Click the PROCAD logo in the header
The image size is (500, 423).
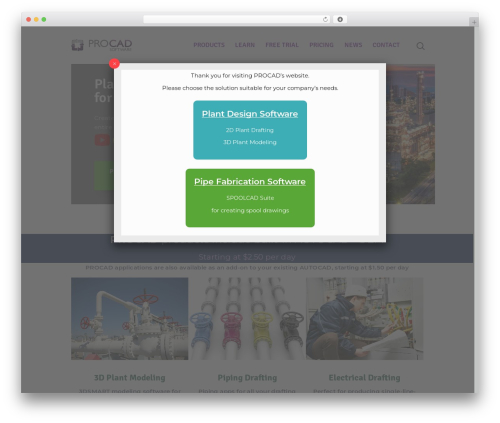102,45
